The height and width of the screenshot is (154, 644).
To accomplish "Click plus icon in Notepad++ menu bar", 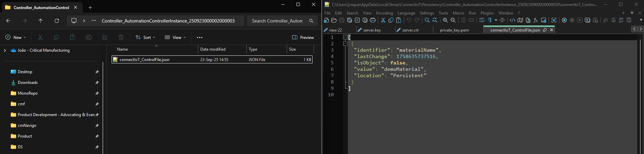I will pos(623,13).
